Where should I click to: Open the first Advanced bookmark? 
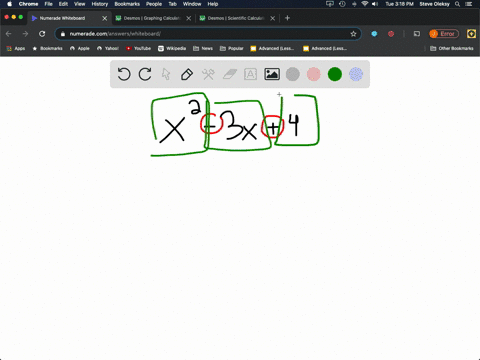(x=272, y=48)
